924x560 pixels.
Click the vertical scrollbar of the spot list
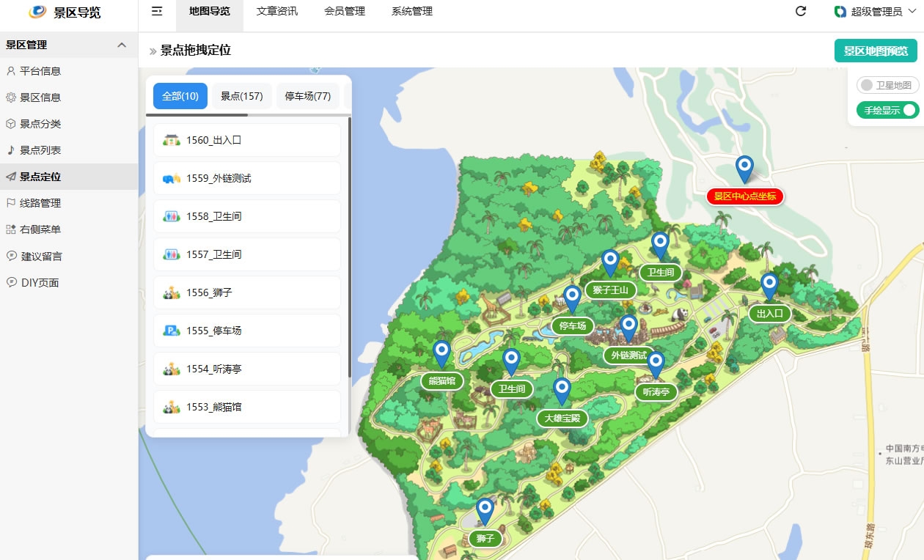pos(350,248)
